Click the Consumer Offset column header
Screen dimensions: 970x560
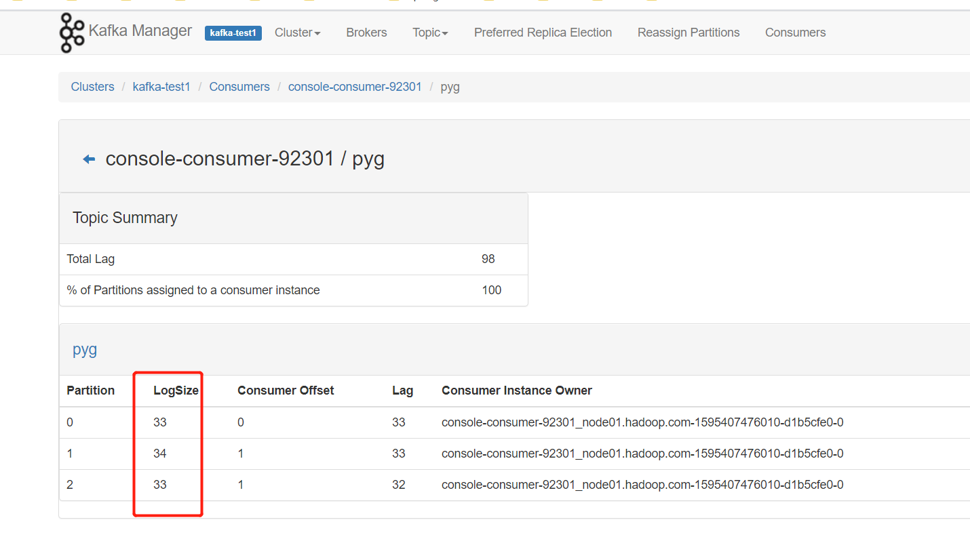pos(286,391)
